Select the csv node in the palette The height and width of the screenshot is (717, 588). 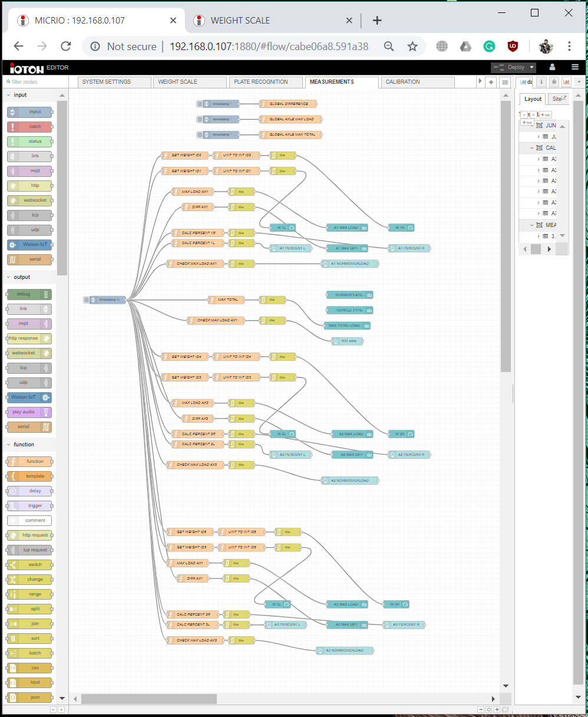click(x=29, y=668)
